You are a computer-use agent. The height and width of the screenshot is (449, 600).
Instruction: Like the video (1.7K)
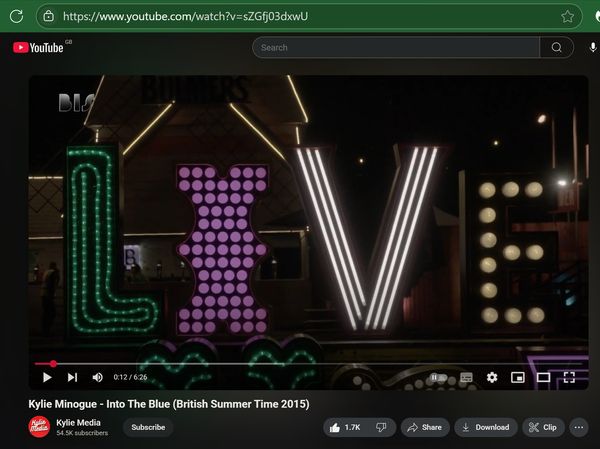345,427
